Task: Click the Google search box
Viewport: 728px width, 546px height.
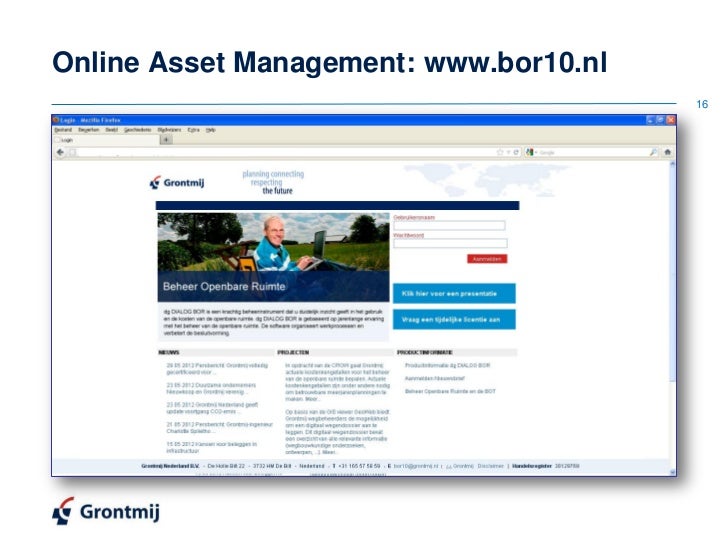Action: point(594,152)
